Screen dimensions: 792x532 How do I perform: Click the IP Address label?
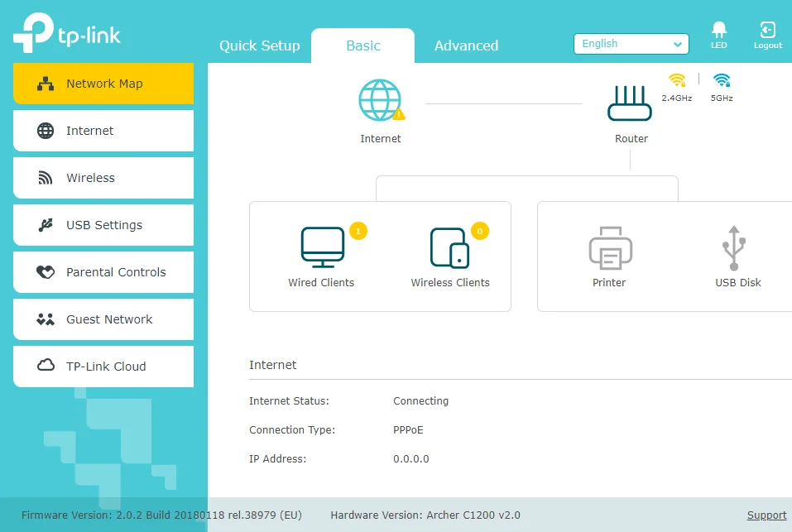(278, 459)
